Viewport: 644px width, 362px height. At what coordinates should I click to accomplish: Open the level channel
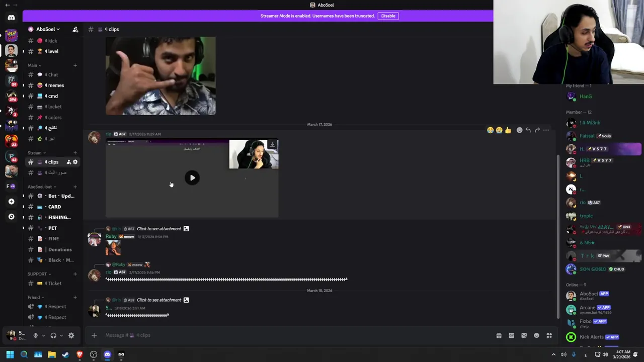coord(53,51)
